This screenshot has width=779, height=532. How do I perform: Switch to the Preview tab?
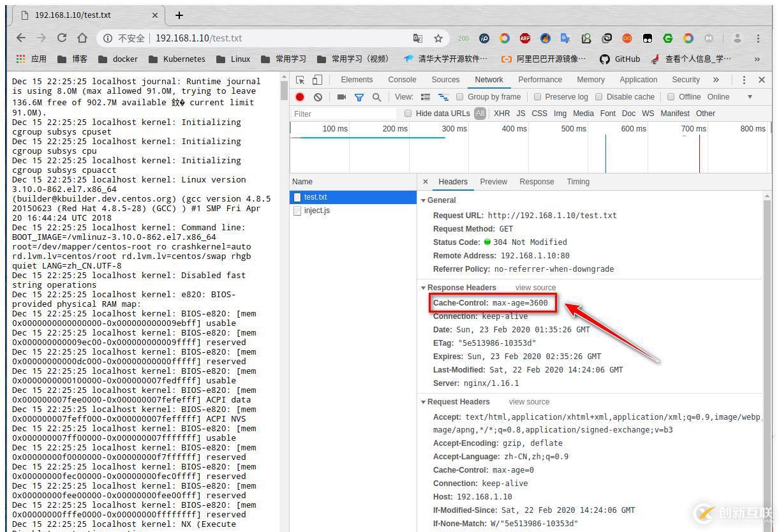point(493,182)
